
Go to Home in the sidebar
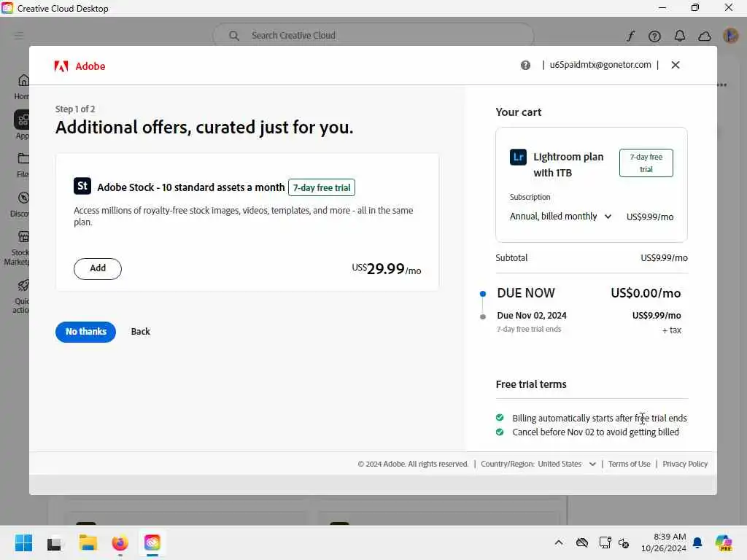coord(22,87)
